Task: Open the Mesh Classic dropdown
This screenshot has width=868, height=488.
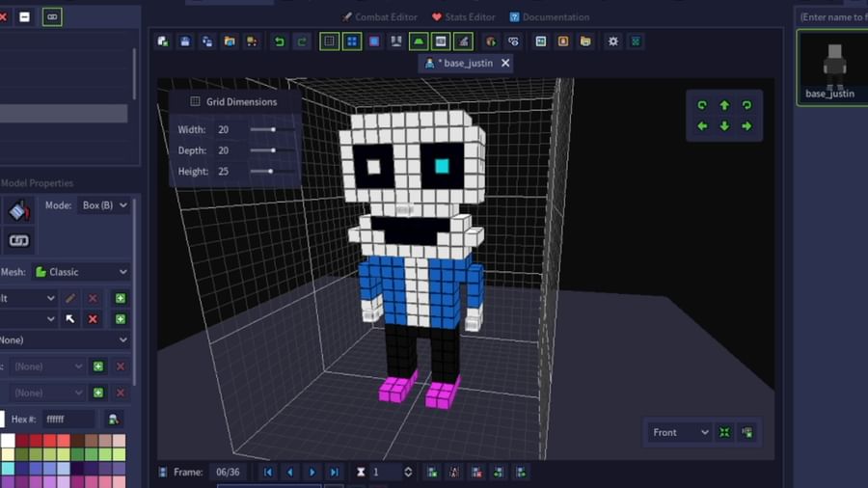Action: coord(81,272)
